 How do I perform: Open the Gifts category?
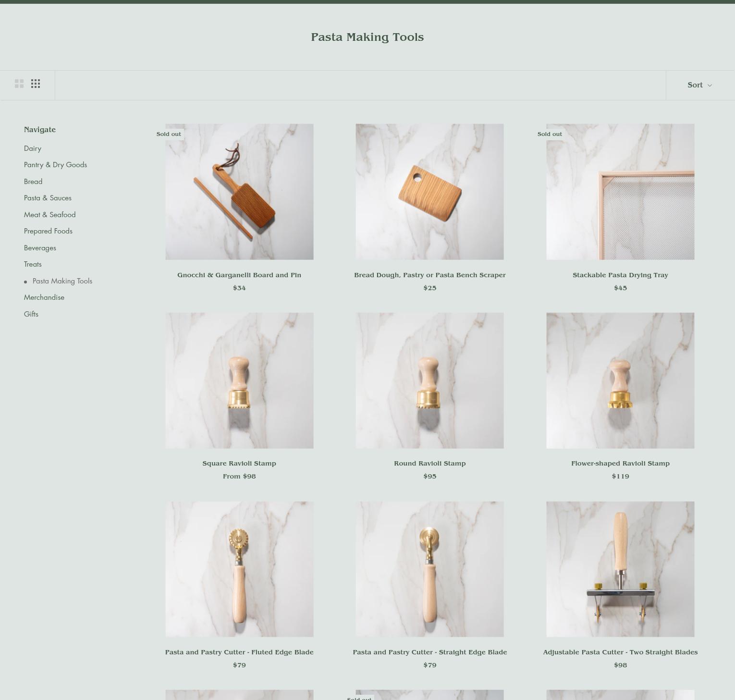31,314
